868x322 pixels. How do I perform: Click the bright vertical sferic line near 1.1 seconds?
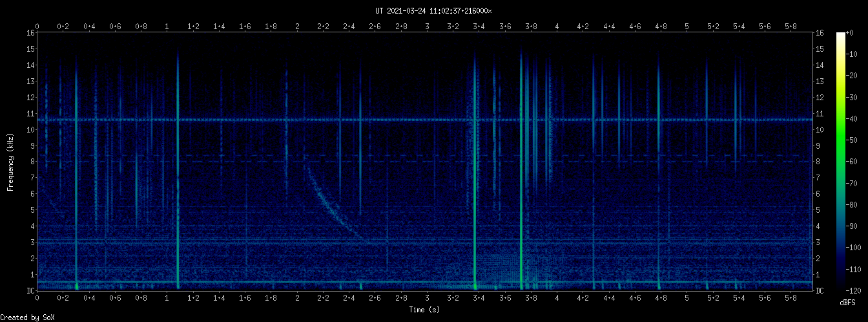point(178,169)
